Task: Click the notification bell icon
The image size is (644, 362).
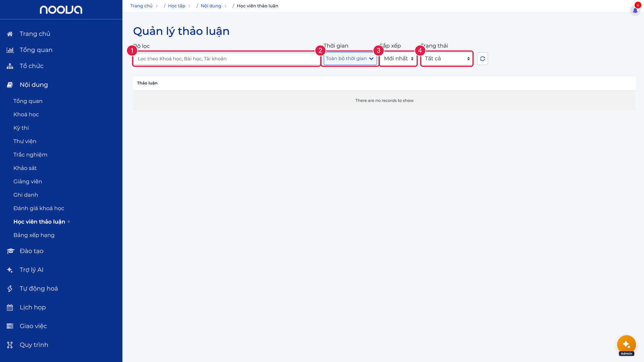Action: tap(635, 10)
